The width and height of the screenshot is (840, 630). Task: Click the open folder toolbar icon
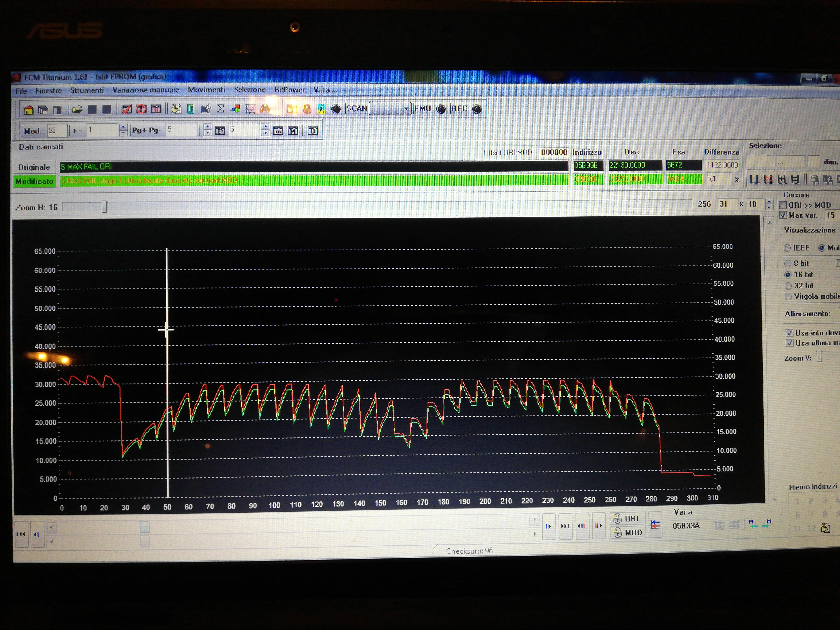tap(77, 110)
